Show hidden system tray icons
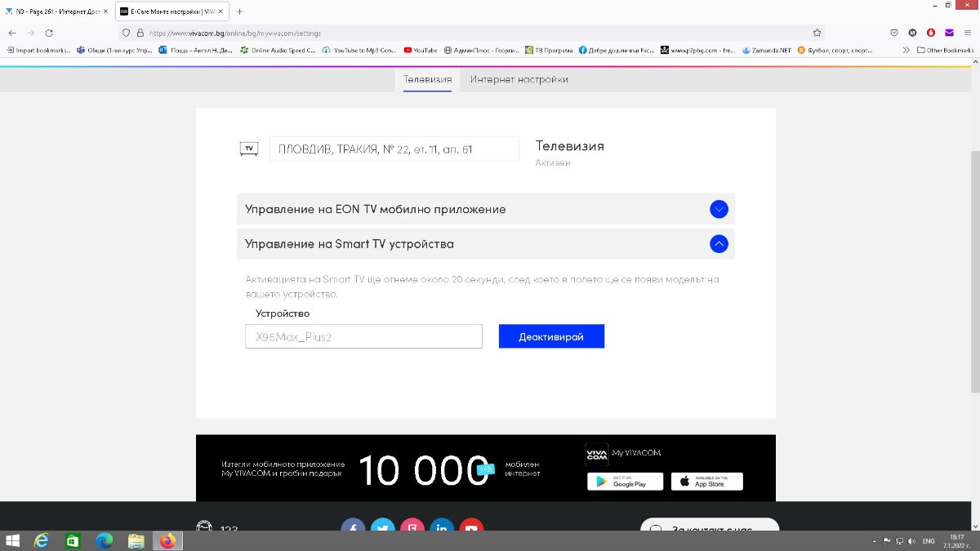Image resolution: width=980 pixels, height=551 pixels. [875, 541]
